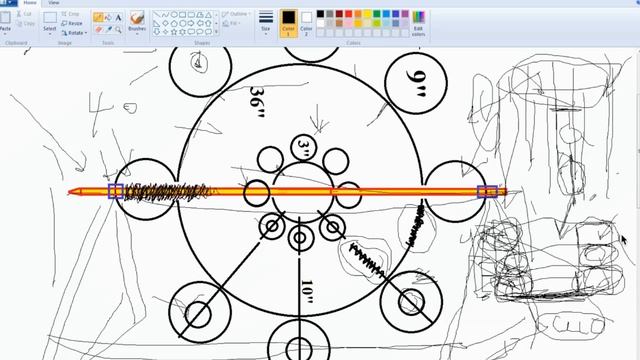Expand the Shapes gallery with the More arrow
Image resolution: width=640 pixels, height=360 pixels.
click(216, 32)
